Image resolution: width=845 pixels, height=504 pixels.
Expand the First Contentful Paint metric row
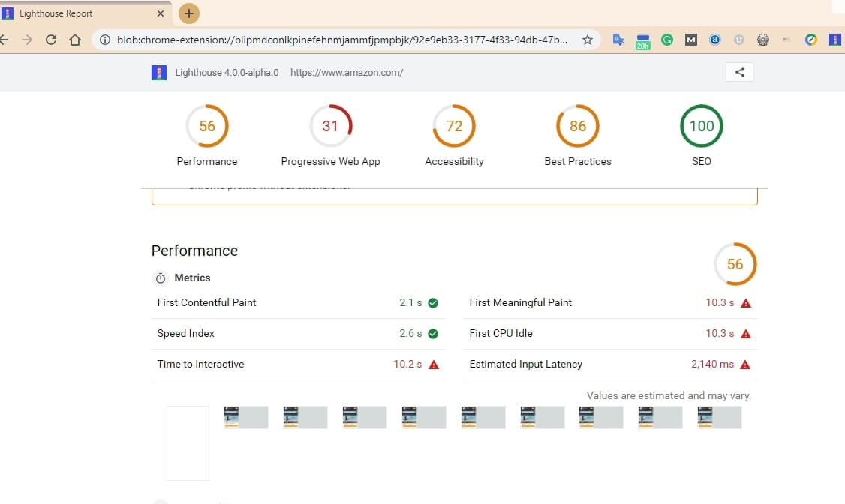(x=298, y=302)
